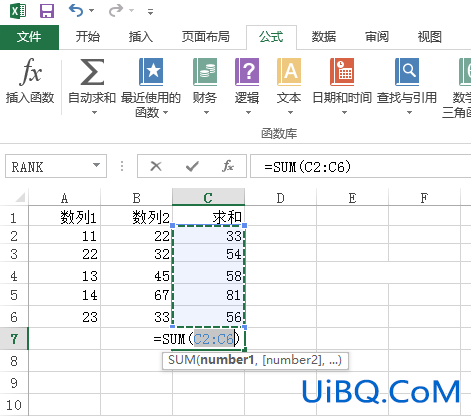Switch to the 开始 tab
This screenshot has width=471, height=416.
click(x=87, y=37)
